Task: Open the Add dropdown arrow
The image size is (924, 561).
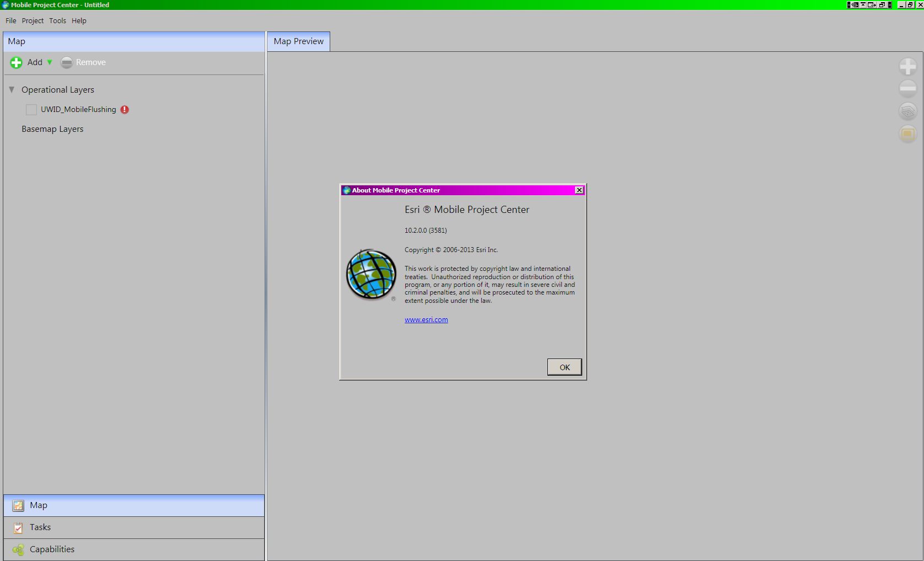Action: [x=50, y=62]
